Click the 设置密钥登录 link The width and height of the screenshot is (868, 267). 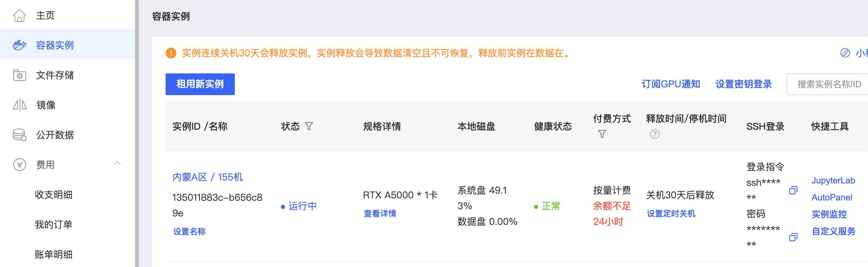743,84
